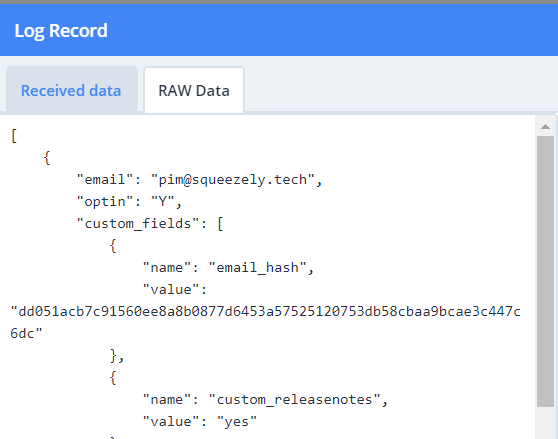The image size is (558, 439).
Task: Click the email value pim@squeezely.tech
Action: (233, 180)
